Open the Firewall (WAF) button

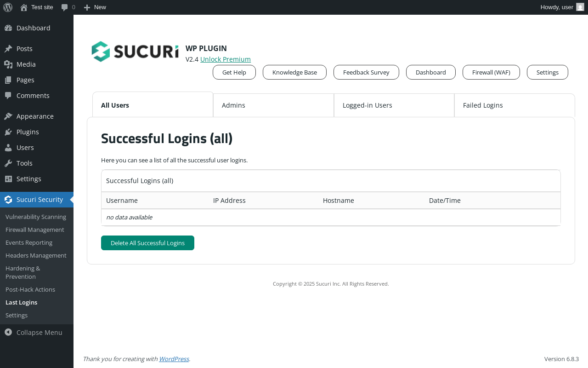[x=491, y=72]
